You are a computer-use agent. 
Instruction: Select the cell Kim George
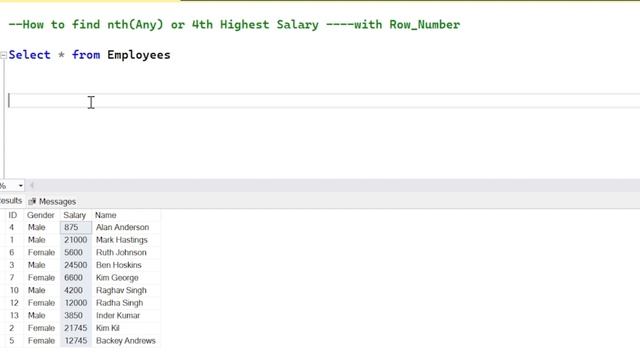click(117, 278)
